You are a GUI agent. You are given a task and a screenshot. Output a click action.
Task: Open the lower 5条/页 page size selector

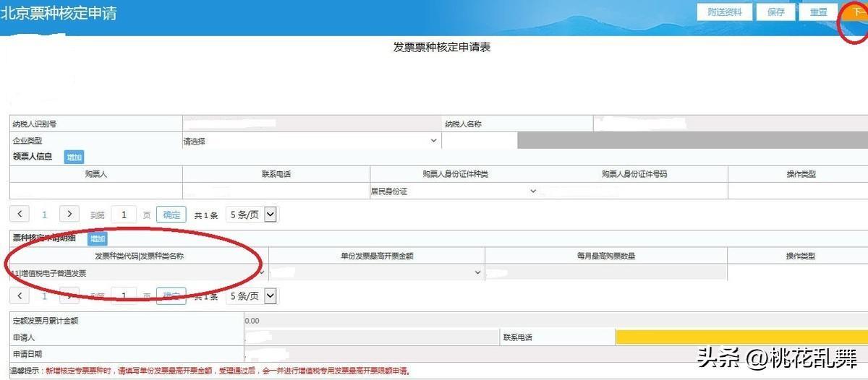click(x=252, y=296)
